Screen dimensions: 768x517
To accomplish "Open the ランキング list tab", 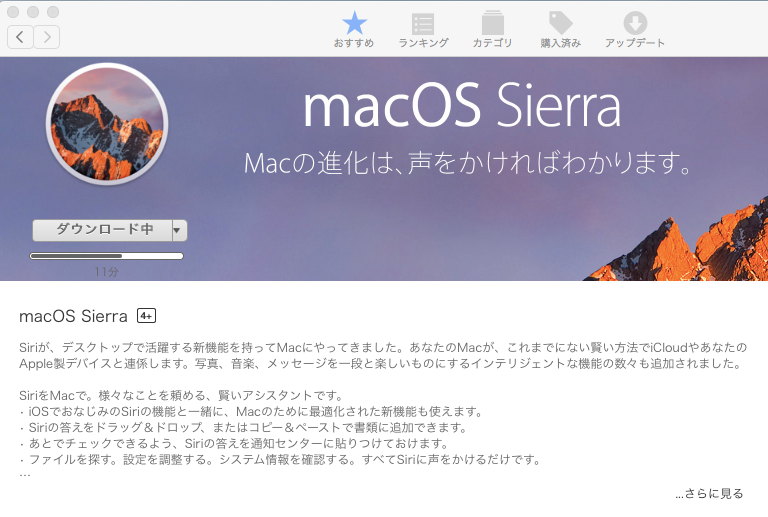I will (x=423, y=29).
